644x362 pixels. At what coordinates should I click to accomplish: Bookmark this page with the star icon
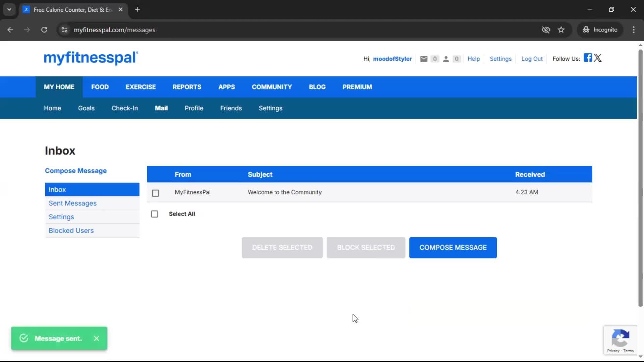point(561,30)
